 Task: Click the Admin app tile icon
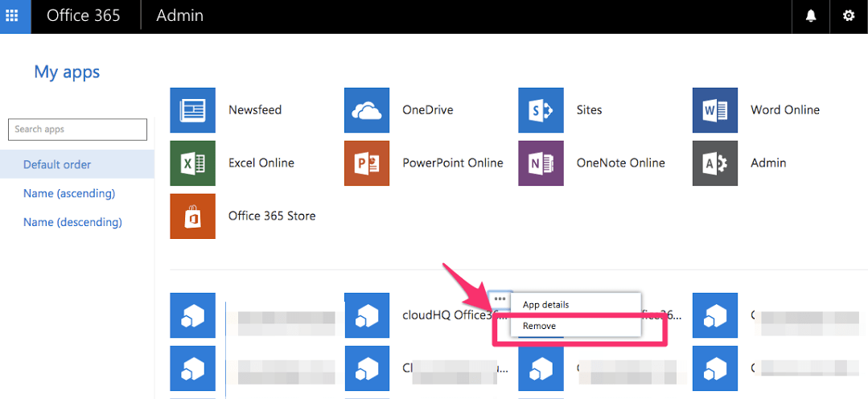tap(715, 163)
